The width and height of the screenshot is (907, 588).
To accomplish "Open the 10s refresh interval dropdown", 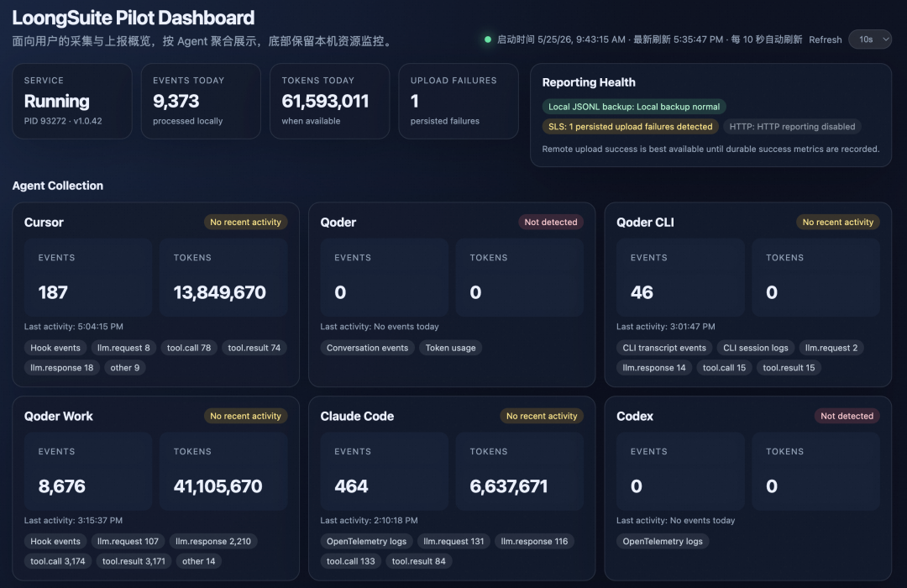I will [869, 39].
